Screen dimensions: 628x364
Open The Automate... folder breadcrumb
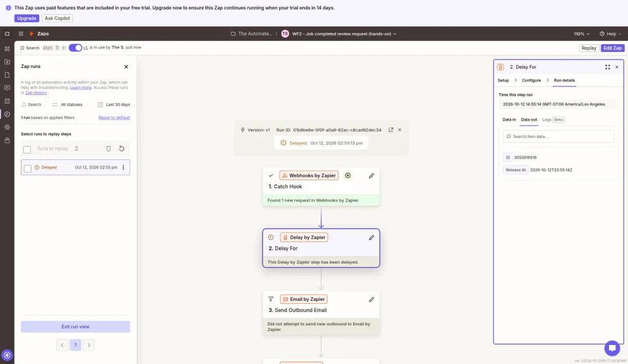[251, 34]
